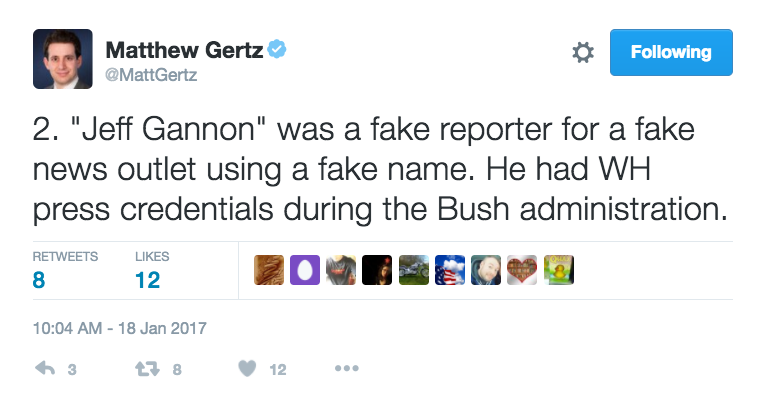Open the first brown swirl avatar profile

pos(269,271)
